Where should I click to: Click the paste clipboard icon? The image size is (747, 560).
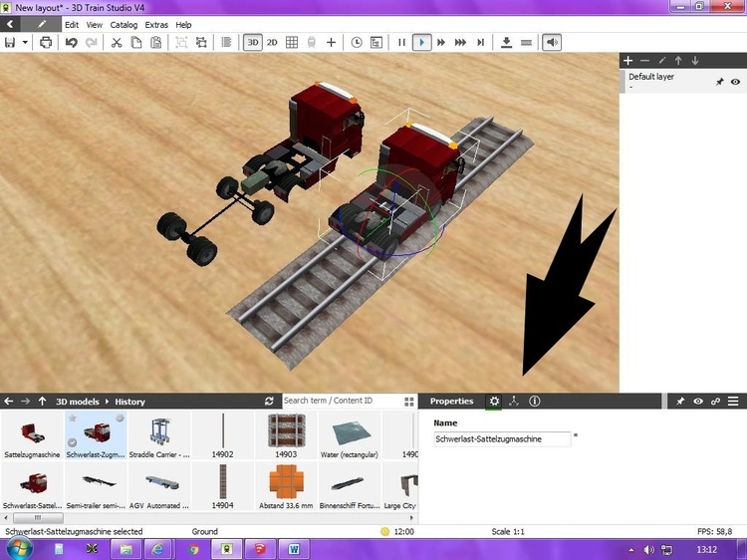pos(155,43)
